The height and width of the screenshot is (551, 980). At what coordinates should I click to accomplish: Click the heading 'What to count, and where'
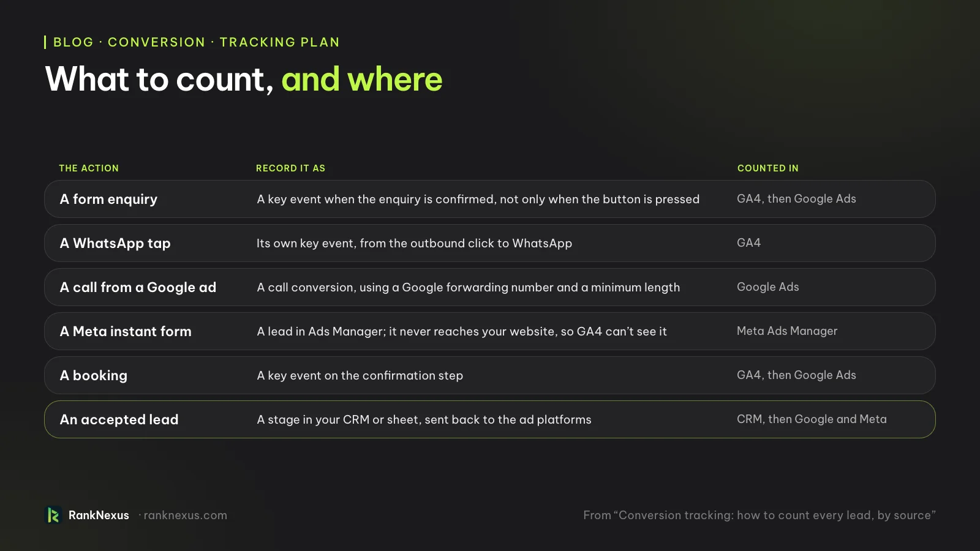[244, 79]
